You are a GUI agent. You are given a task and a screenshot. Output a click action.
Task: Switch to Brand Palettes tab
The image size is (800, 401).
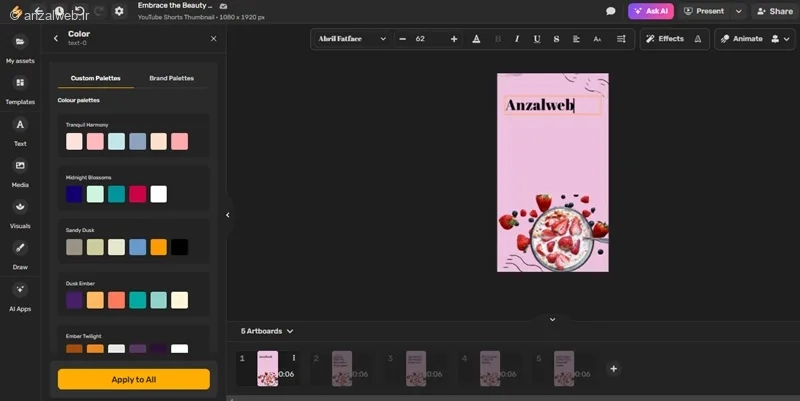tap(171, 78)
